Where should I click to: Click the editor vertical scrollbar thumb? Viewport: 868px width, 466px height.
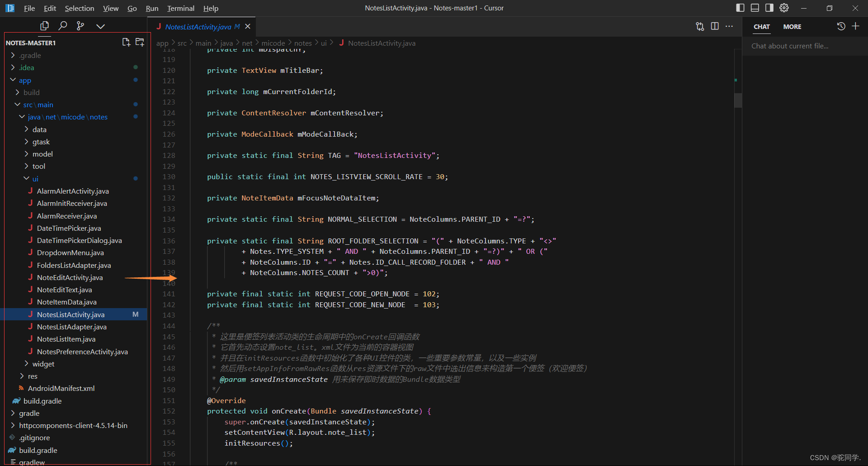tap(738, 100)
